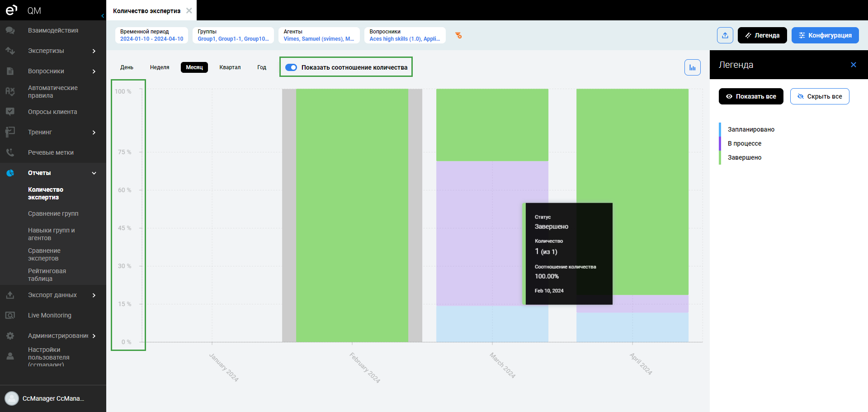Click the Автоматические правила icon
The image size is (868, 412).
pyautogui.click(x=10, y=91)
